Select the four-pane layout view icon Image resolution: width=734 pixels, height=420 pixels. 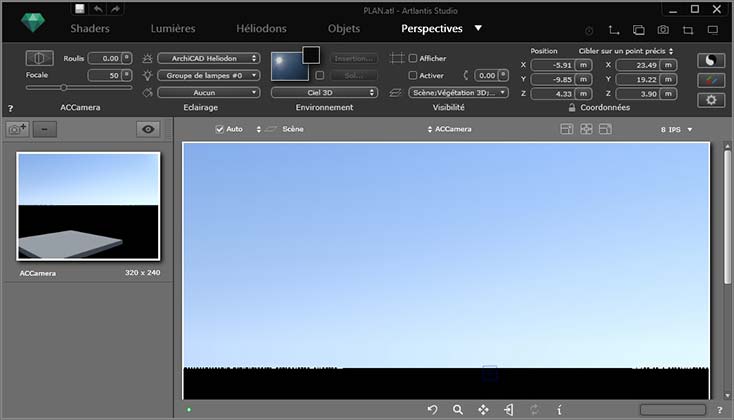586,129
